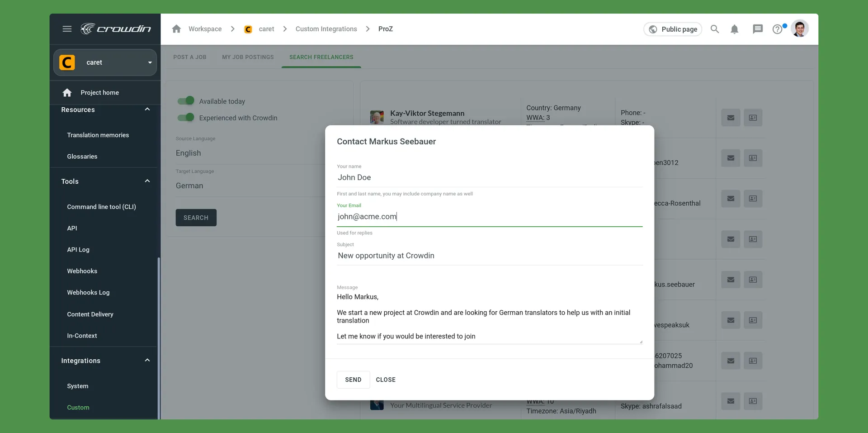Click the sidebar vertical scrollbar
Image resolution: width=868 pixels, height=433 pixels.
point(159,338)
